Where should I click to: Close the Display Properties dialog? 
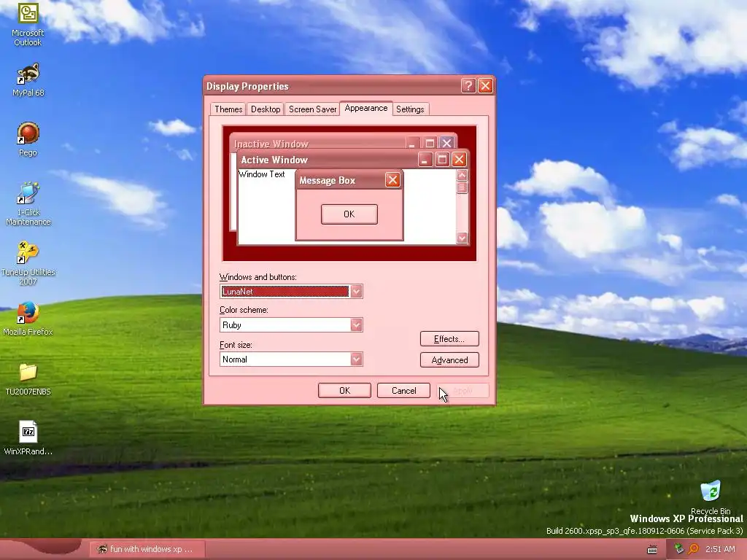485,86
